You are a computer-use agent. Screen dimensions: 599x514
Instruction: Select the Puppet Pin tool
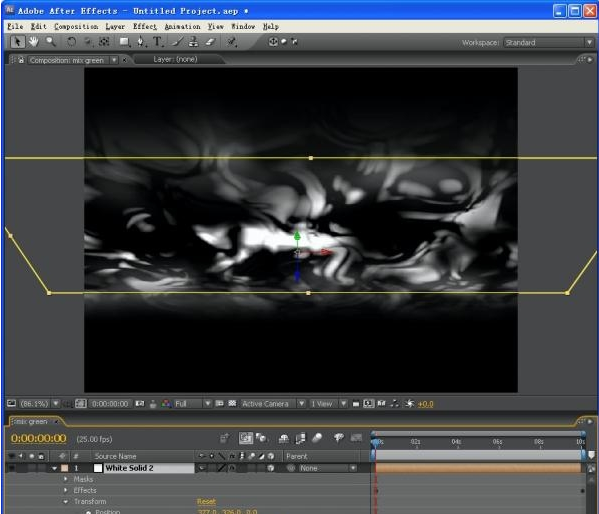point(232,42)
